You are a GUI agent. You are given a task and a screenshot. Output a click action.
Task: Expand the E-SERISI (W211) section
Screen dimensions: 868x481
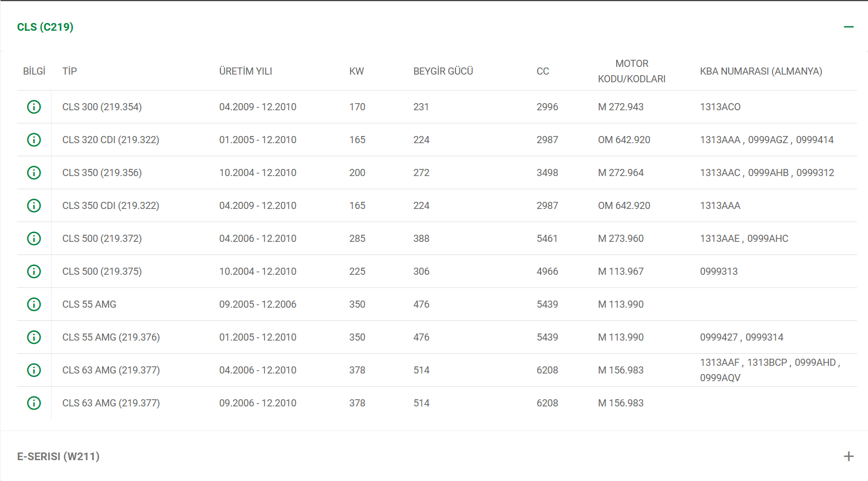click(848, 456)
